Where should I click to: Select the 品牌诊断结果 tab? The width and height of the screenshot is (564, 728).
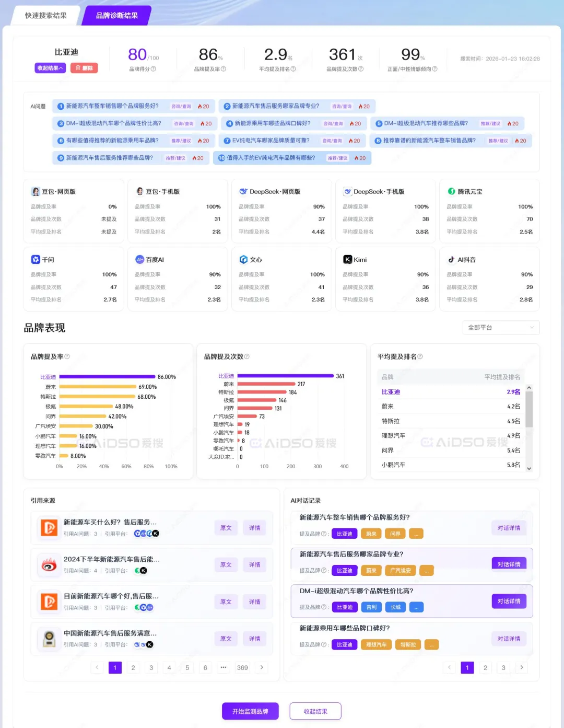(x=117, y=16)
